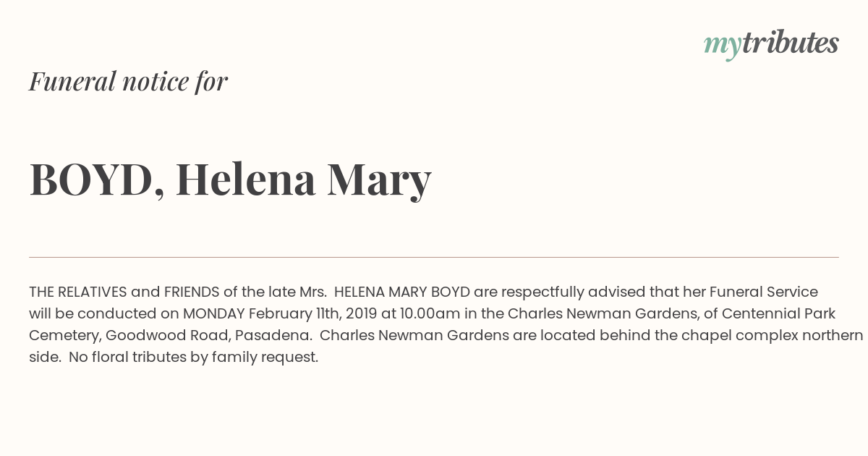Select the "BOYD, Helena Mary" title
Viewport: 868px width, 456px height.
point(230,180)
